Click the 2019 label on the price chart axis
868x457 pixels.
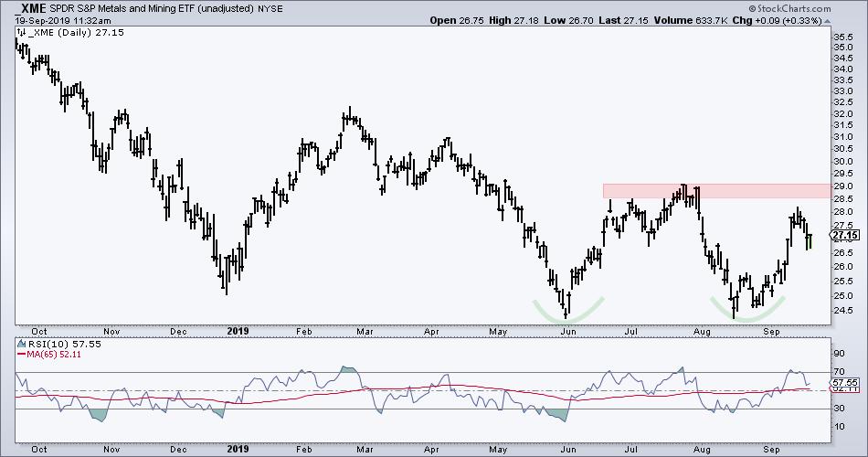(238, 331)
